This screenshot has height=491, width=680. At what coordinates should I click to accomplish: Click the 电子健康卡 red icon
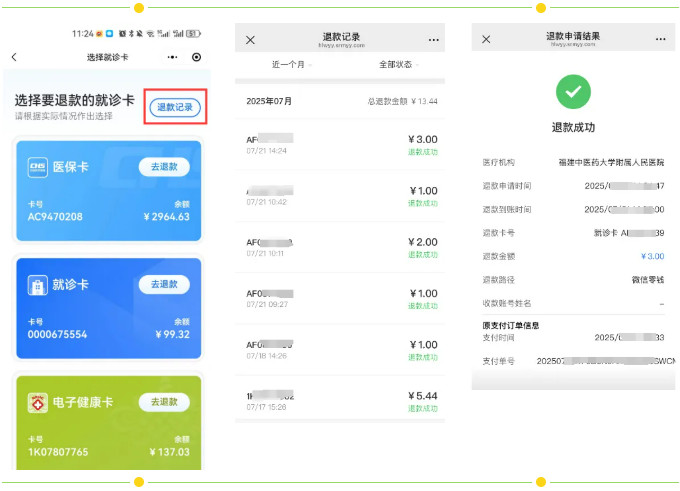coord(36,402)
